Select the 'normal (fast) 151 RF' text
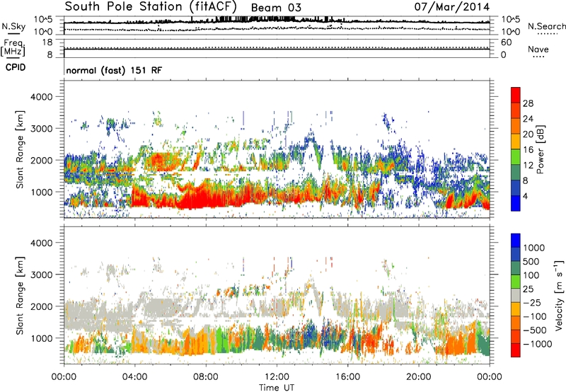The image size is (566, 392). (114, 70)
